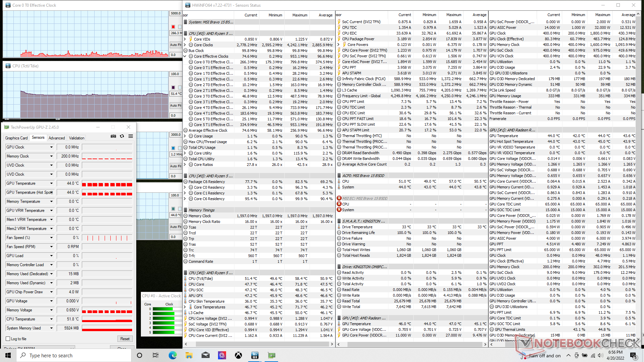Open the Validation tab in GPU-Z
The height and width of the screenshot is (362, 644).
pyautogui.click(x=77, y=138)
